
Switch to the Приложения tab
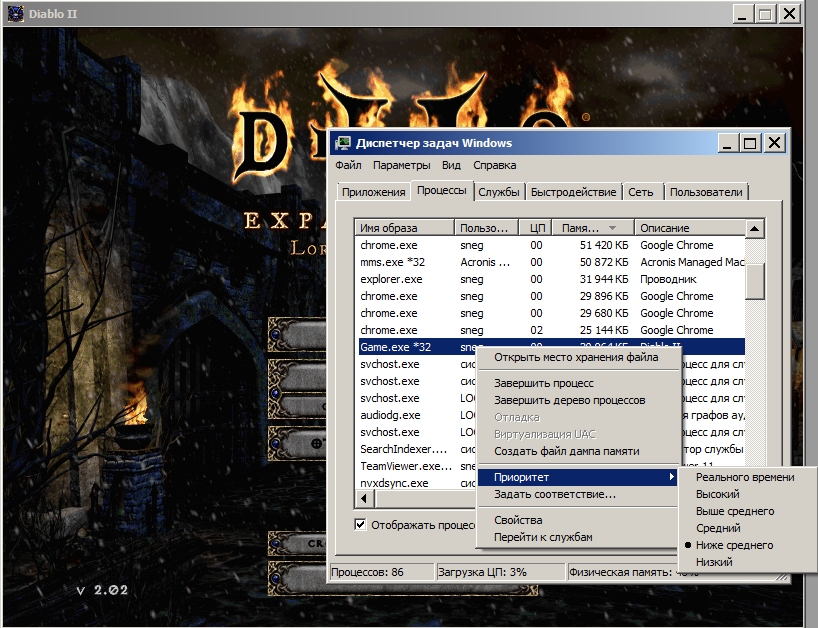click(x=374, y=192)
